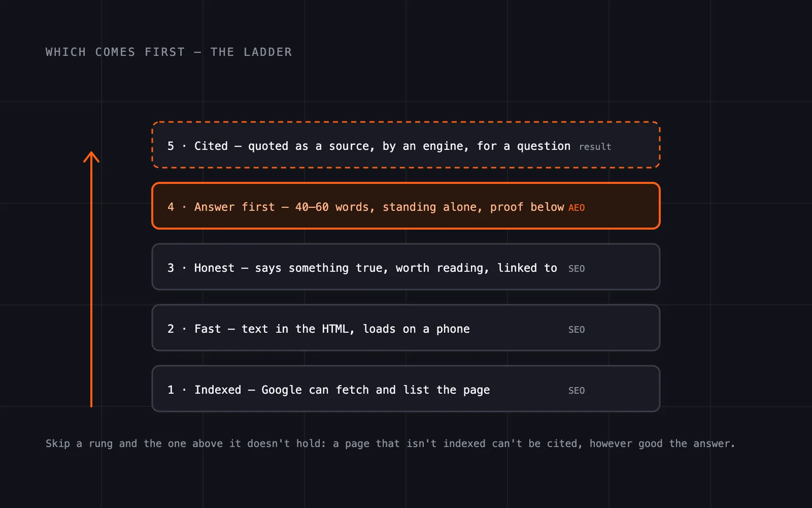Viewport: 812px width, 508px height.
Task: Select rung 2 'Fast' box
Action: click(406, 328)
